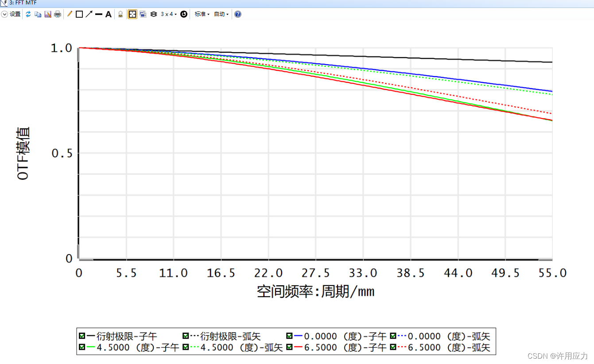This screenshot has width=594, height=364.
Task: Click the x-axis title 空间频率:周期/mm
Action: point(316,291)
